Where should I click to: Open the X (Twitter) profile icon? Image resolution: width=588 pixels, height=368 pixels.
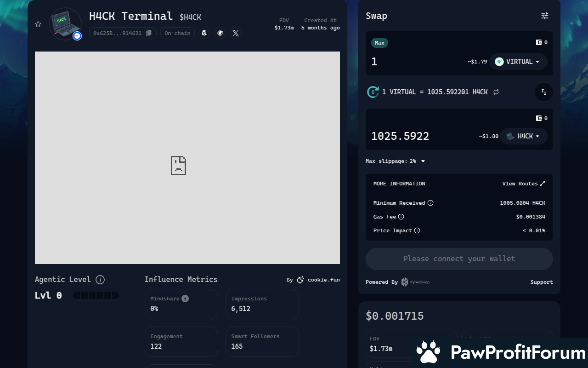point(236,33)
